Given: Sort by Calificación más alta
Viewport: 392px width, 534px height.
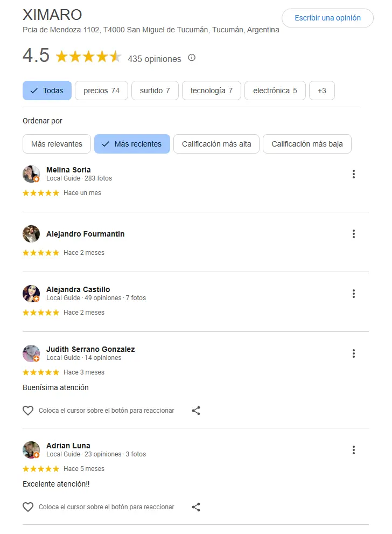Looking at the screenshot, I should pos(216,144).
